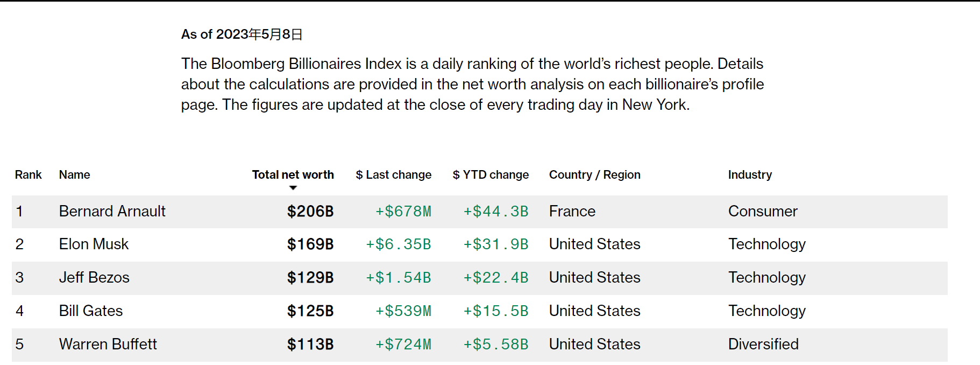Screen dimensions: 980x365
Task: Click France in the country column
Action: (x=572, y=211)
